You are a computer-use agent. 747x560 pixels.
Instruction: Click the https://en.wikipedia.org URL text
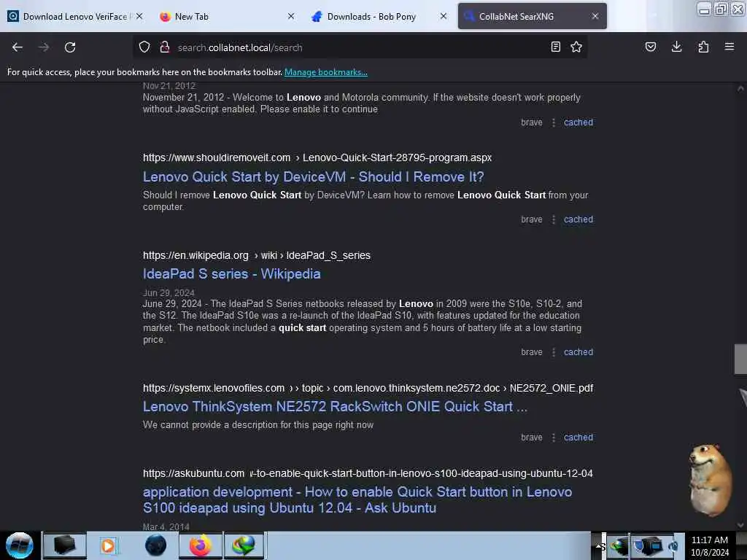[x=196, y=255]
